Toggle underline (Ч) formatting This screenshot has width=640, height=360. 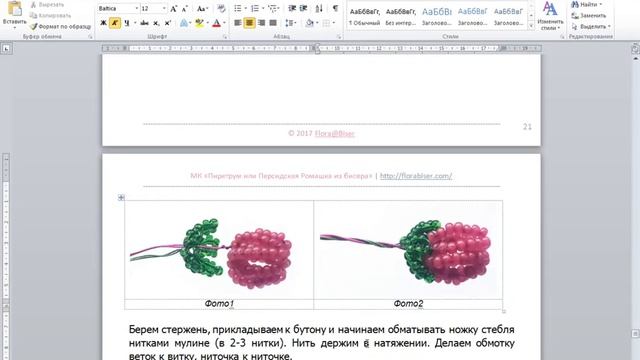127,23
